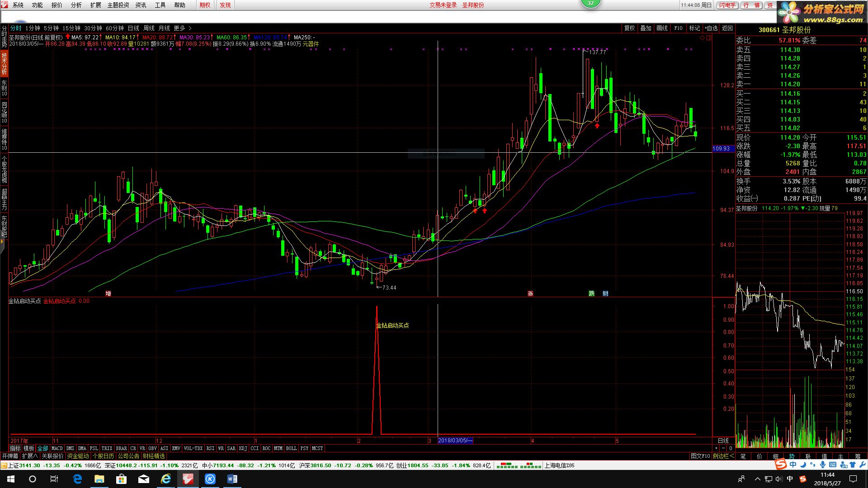Viewport: 868px width, 488px height.
Task: Select the BOLL indicator
Action: 291,448
